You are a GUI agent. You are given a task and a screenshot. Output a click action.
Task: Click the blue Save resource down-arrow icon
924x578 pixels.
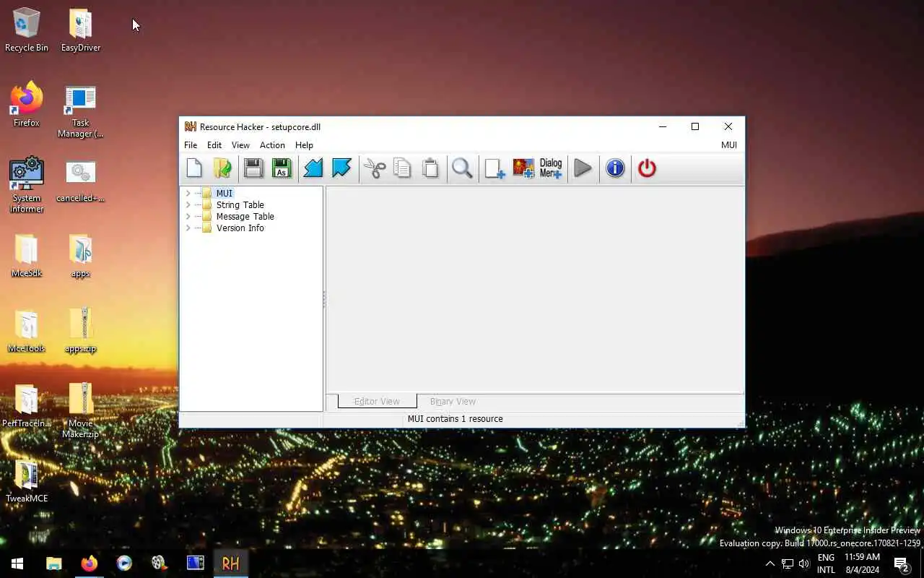pyautogui.click(x=341, y=168)
